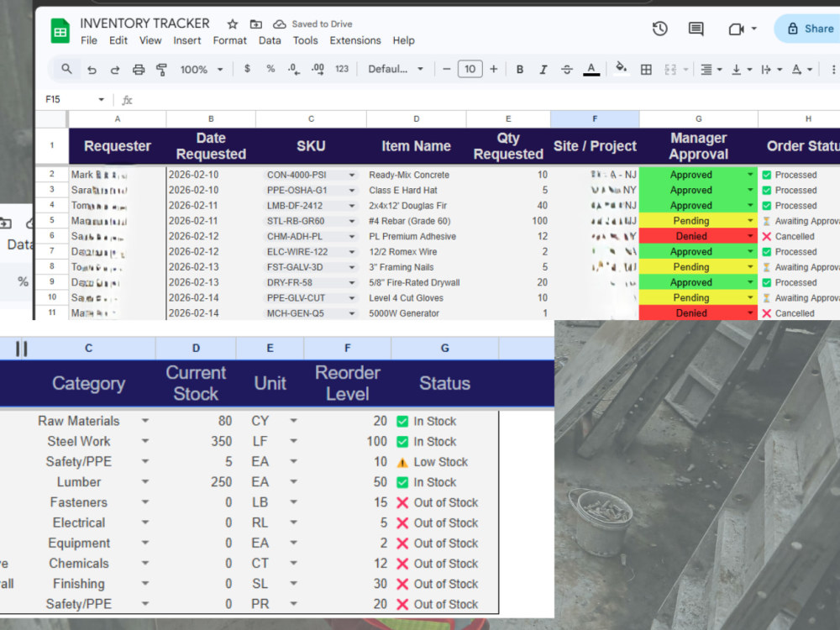Screen dimensions: 840x630
Task: Open version history clock icon
Action: 660,29
